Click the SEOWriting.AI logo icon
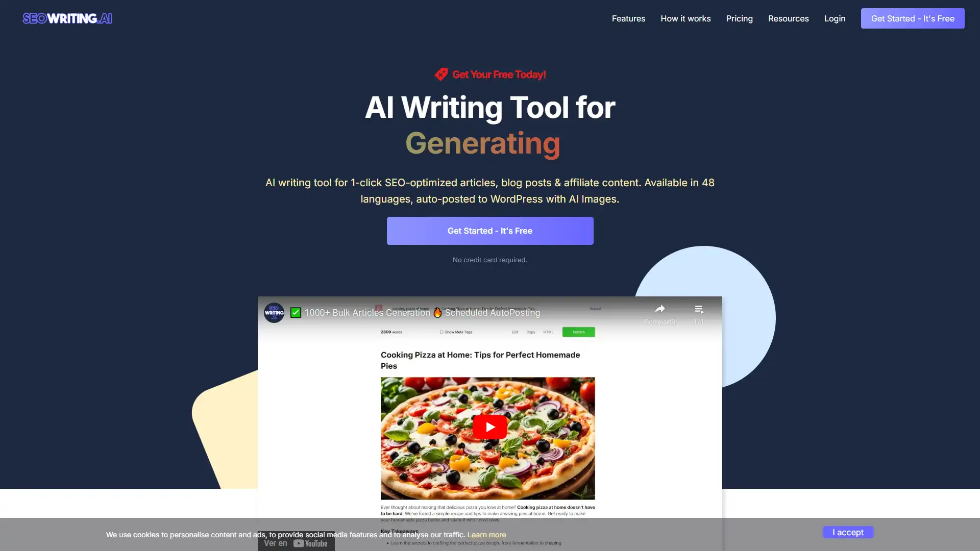Screen dimensions: 980x551 coord(67,17)
